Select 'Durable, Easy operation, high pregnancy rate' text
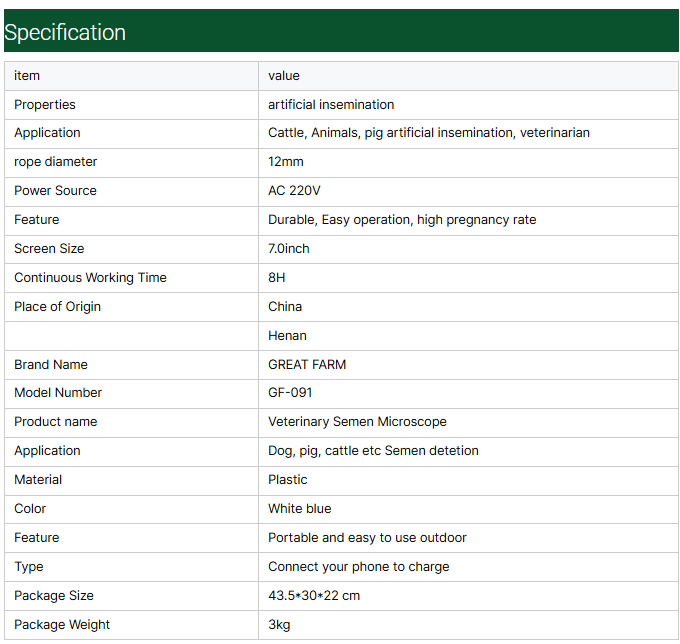This screenshot has height=644, width=680. [x=402, y=220]
